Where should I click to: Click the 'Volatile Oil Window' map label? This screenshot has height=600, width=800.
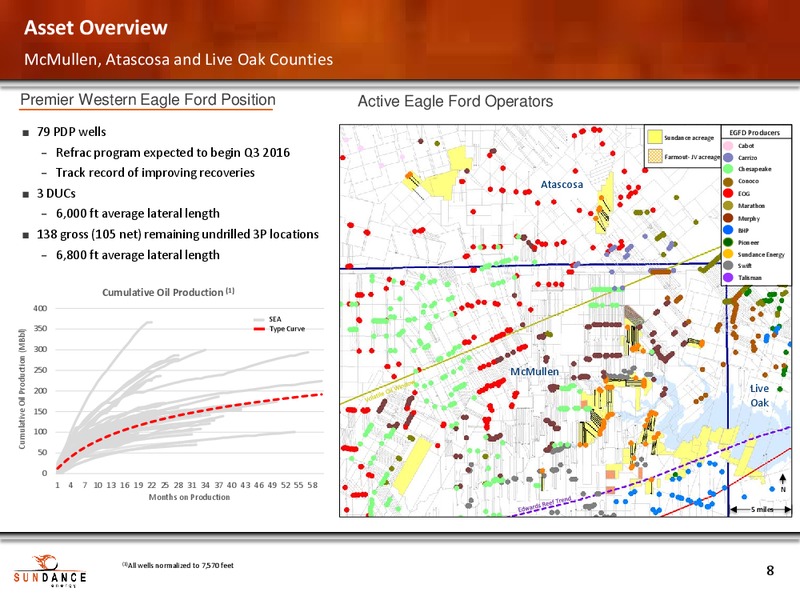(390, 391)
